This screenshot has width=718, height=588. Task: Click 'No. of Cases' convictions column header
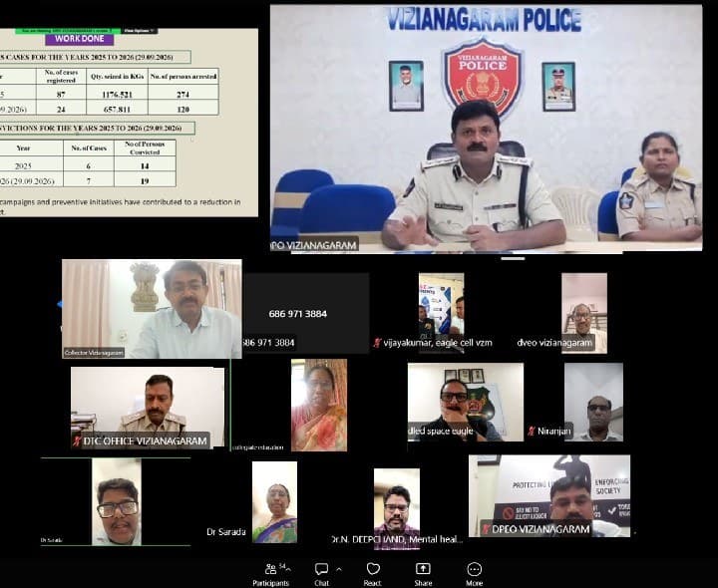point(89,147)
